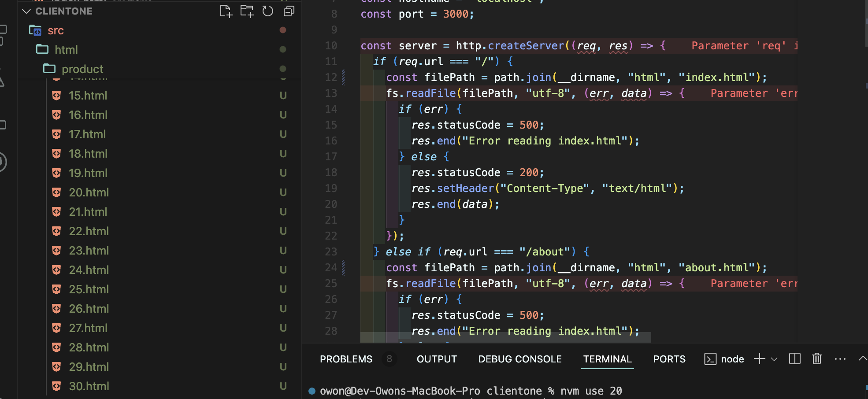Open the new terminal launch profile dropdown
The height and width of the screenshot is (399, 868).
point(774,359)
